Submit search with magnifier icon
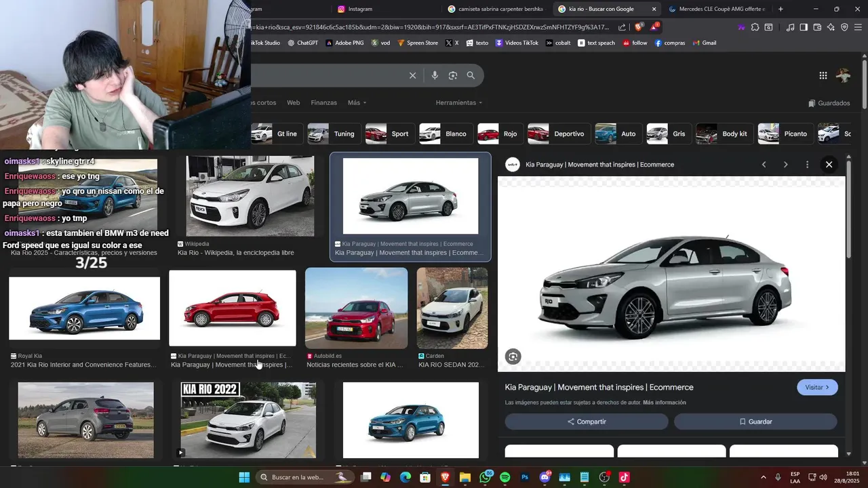Image resolution: width=868 pixels, height=488 pixels. 471,75
